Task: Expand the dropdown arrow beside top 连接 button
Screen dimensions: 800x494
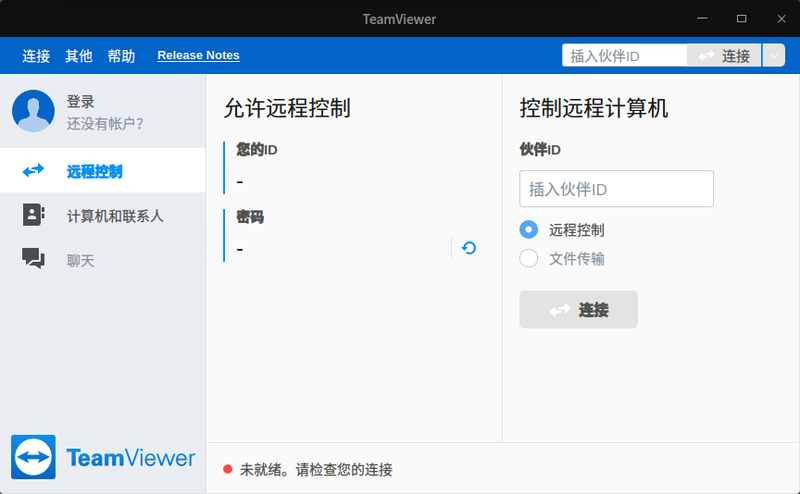Action: pos(774,56)
